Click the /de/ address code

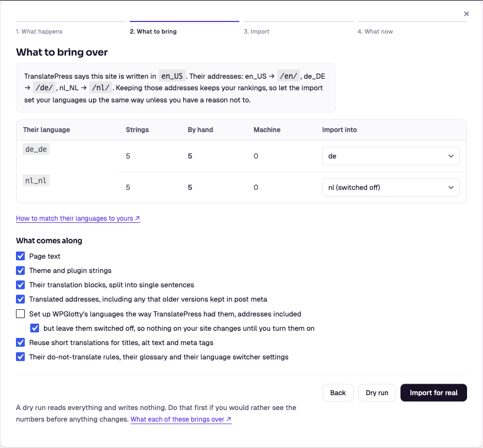[x=45, y=88]
